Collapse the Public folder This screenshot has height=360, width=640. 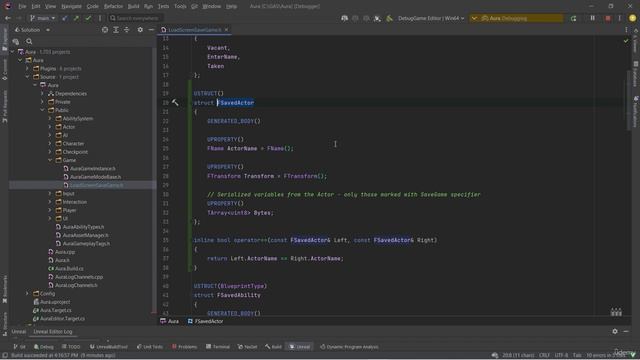[42, 110]
